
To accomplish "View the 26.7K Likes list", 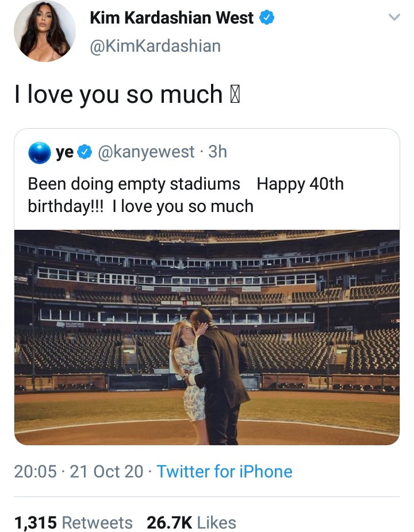I will [x=191, y=523].
